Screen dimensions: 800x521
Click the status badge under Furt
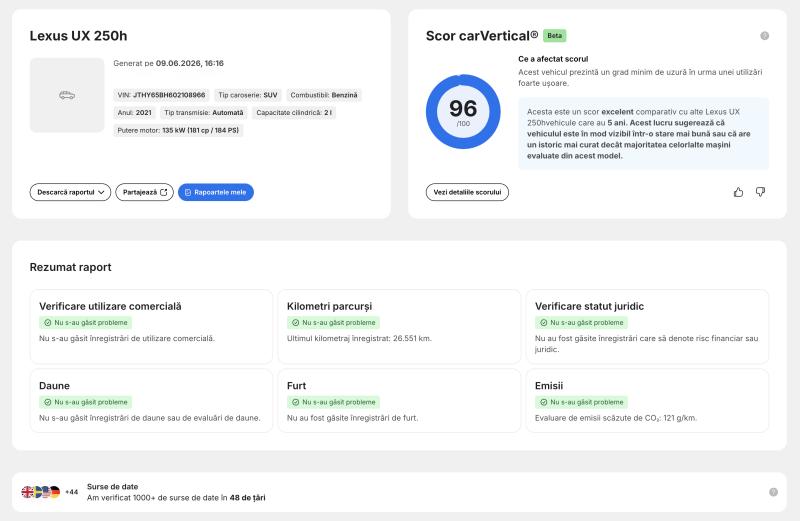(x=334, y=402)
